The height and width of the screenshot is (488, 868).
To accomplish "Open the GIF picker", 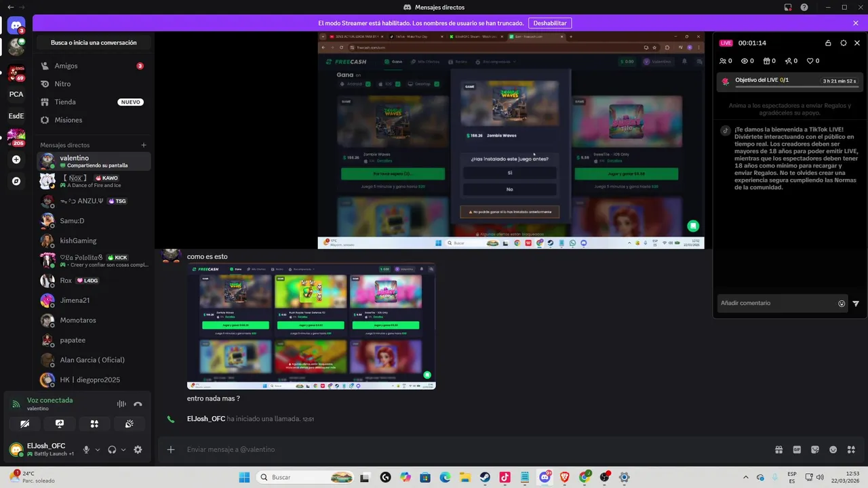I will click(797, 449).
